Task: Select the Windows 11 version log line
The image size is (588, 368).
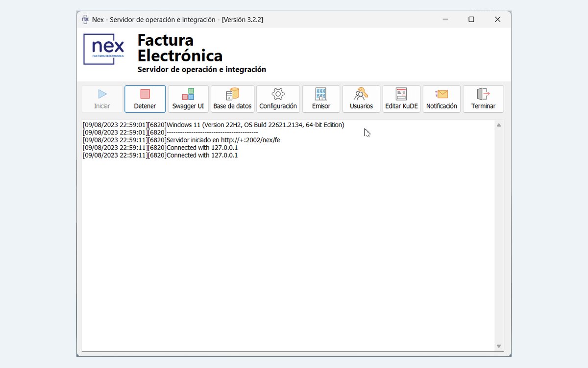Action: point(214,125)
